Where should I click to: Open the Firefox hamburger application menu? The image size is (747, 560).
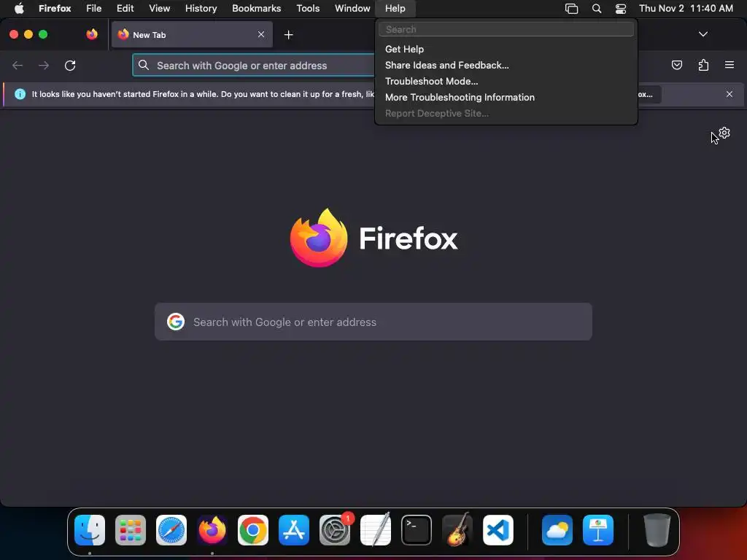pos(729,65)
